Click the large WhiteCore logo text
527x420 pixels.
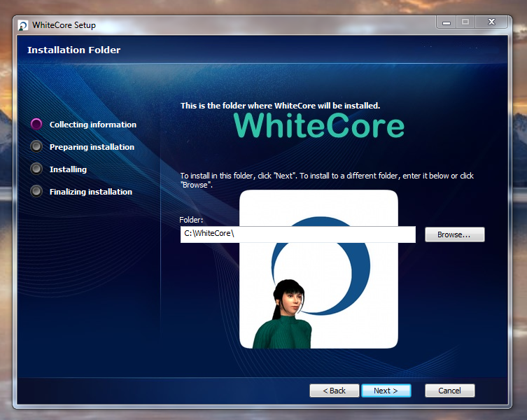318,126
